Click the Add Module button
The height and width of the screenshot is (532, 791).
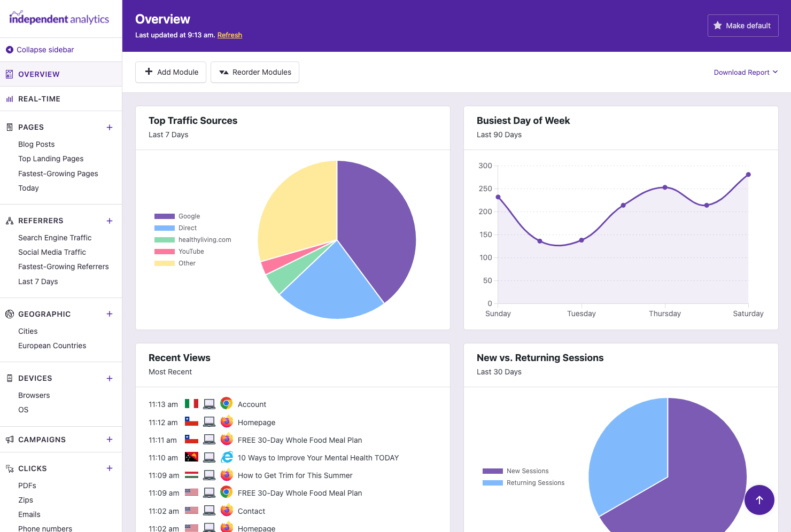click(x=170, y=72)
